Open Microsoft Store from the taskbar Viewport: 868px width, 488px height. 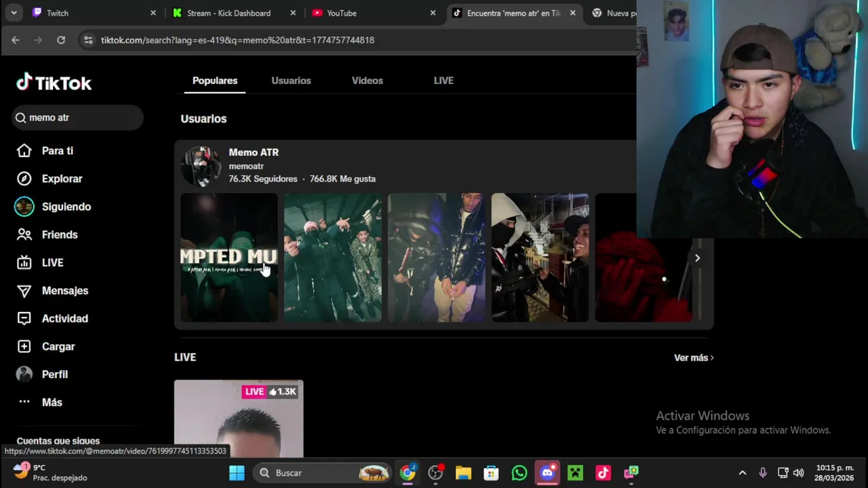coord(491,473)
